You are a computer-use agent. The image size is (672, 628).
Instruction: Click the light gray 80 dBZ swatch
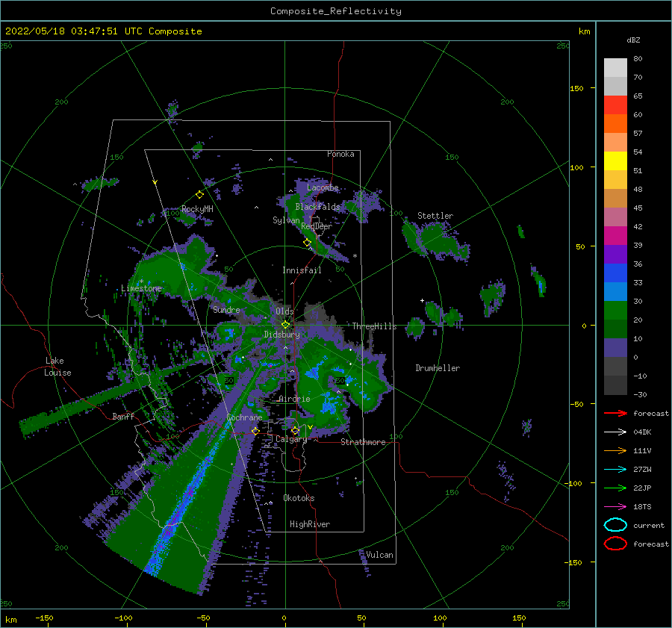coord(615,67)
